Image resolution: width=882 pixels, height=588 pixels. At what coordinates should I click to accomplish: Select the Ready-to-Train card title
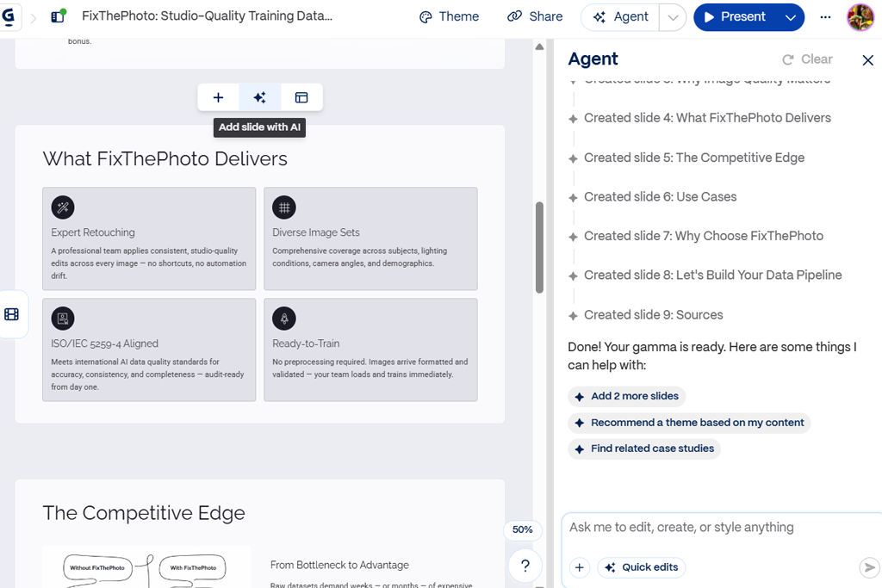click(x=306, y=344)
